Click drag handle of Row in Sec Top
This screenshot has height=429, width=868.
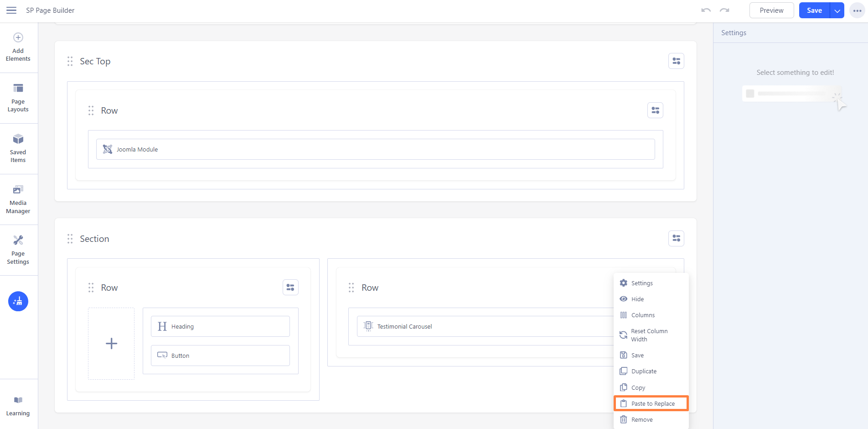click(x=91, y=110)
